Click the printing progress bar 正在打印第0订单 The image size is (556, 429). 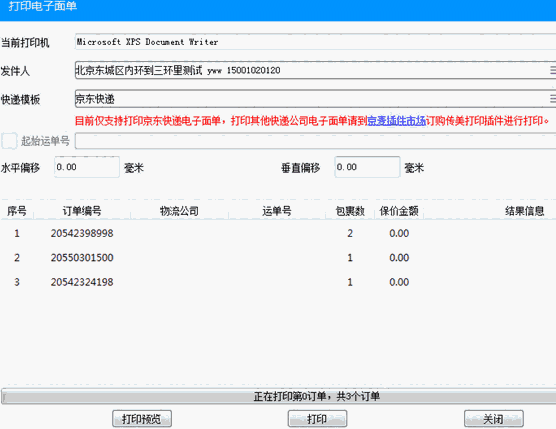pos(279,396)
